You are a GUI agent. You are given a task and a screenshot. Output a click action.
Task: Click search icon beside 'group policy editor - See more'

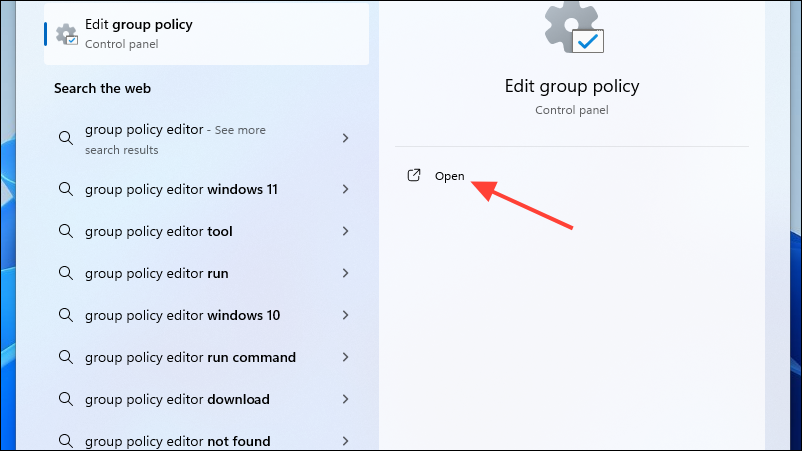tap(66, 138)
